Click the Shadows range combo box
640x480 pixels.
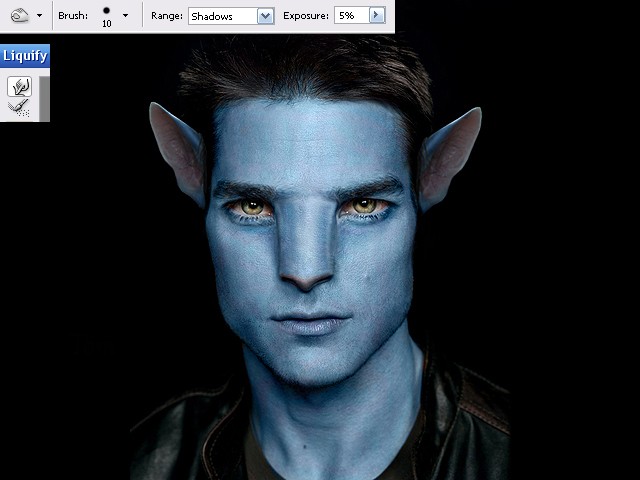[231, 16]
